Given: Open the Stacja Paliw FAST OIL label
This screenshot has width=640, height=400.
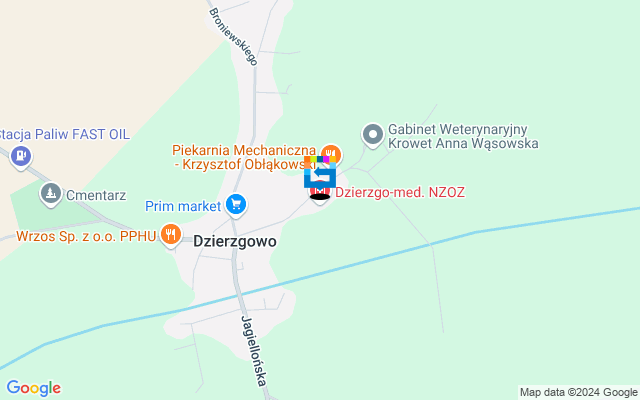Looking at the screenshot, I should 64,134.
